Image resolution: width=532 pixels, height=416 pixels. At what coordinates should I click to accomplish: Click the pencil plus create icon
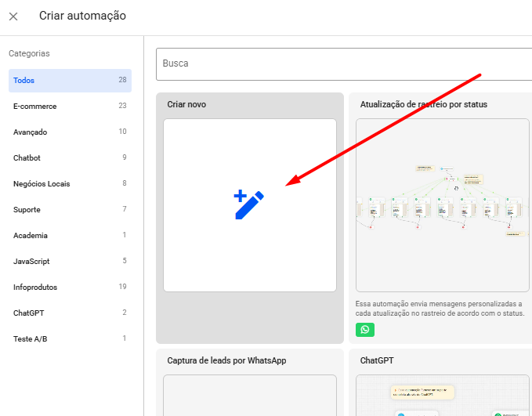(x=249, y=205)
